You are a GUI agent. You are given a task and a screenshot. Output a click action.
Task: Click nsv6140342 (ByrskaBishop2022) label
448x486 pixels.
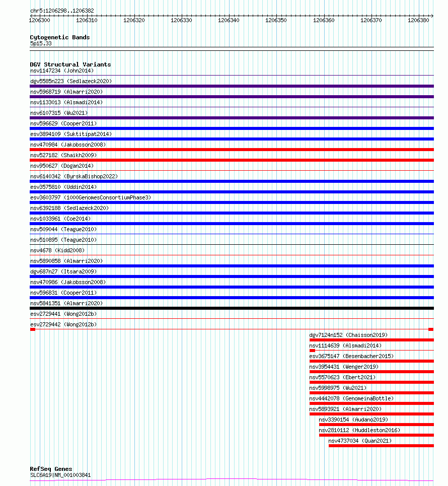pos(74,176)
